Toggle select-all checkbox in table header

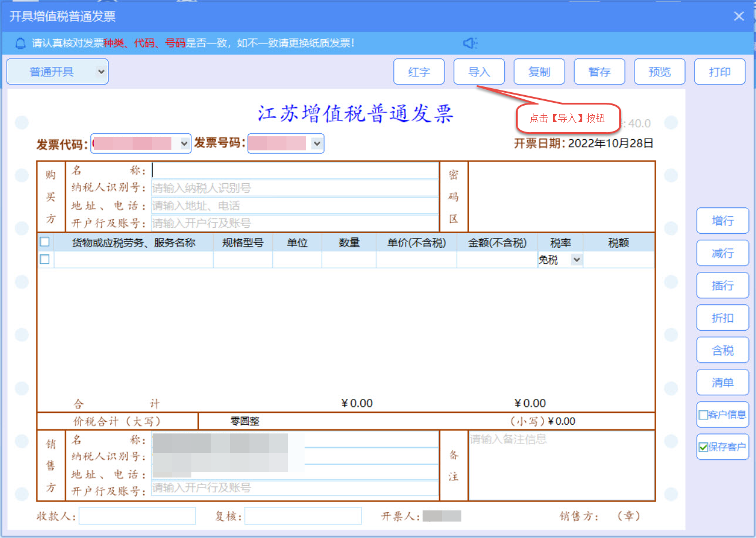pyautogui.click(x=45, y=242)
